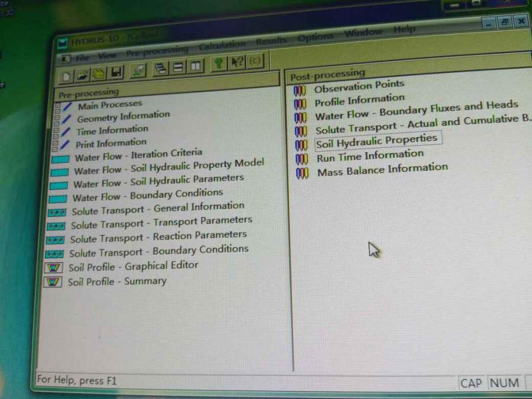Open the Help menu
Image resolution: width=532 pixels, height=399 pixels.
(404, 30)
